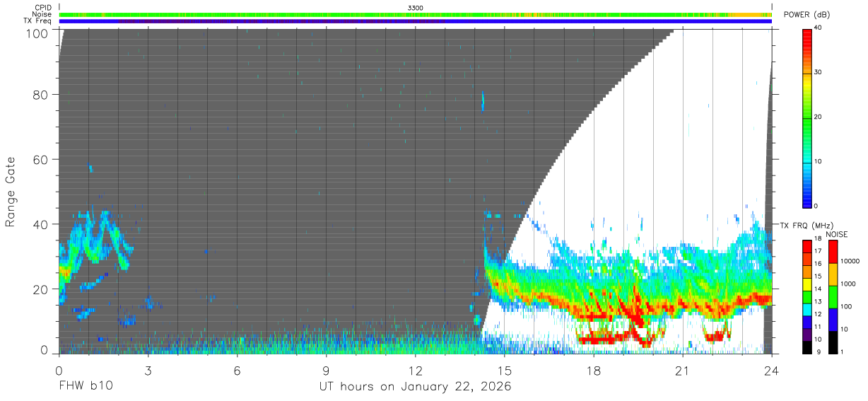Screen dimensions: 868x401
Task: Pick the blue 10–100 swatch in NOISE legend
Action: (833, 318)
